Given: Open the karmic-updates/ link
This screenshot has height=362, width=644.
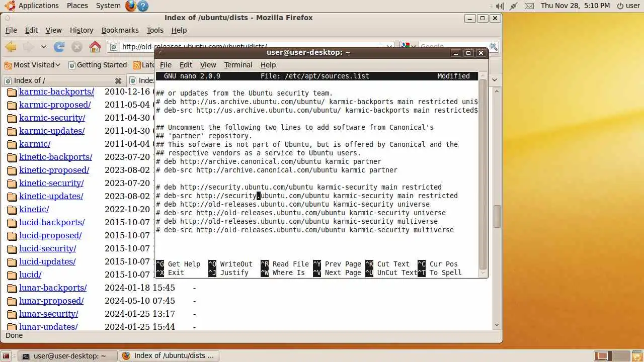Looking at the screenshot, I should [x=52, y=131].
